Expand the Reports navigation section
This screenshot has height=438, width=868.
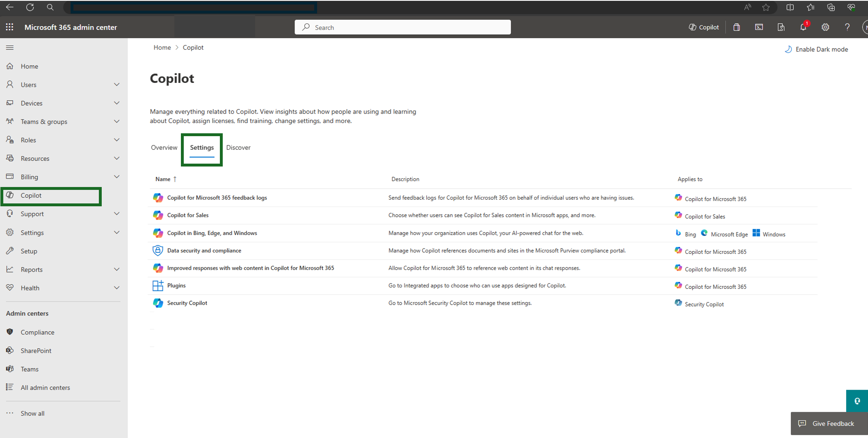[116, 269]
